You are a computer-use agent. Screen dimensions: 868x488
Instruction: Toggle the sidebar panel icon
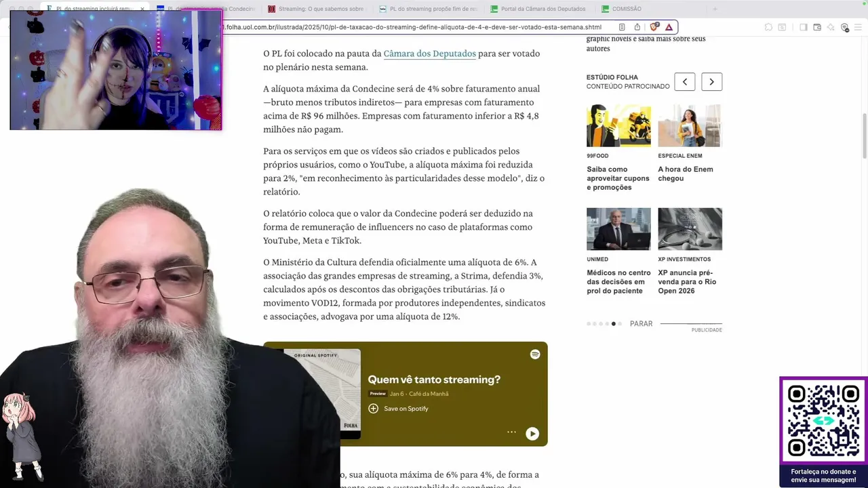coord(803,27)
